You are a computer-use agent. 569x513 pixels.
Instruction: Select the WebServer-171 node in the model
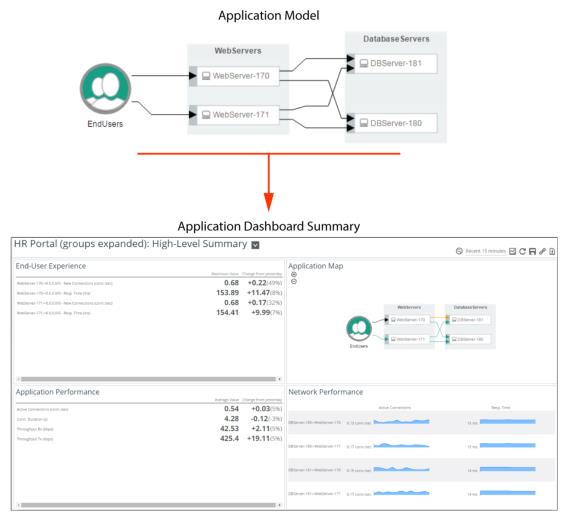(x=238, y=115)
